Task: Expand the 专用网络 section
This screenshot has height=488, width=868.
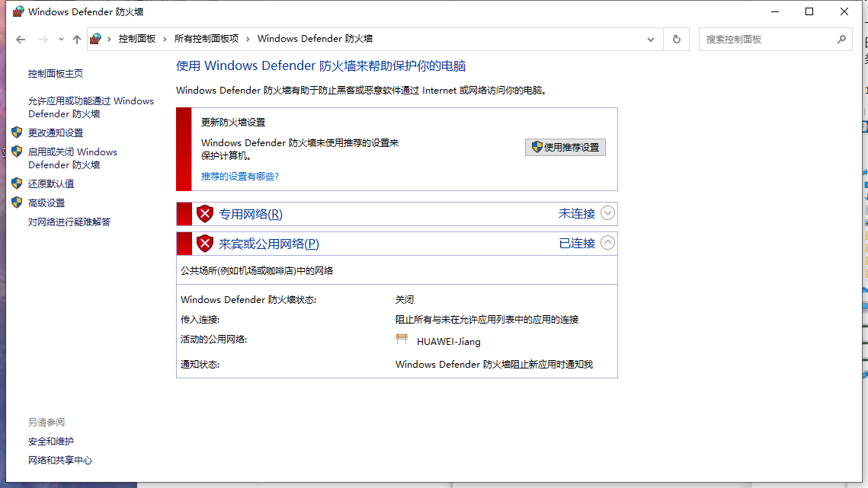Action: (607, 213)
